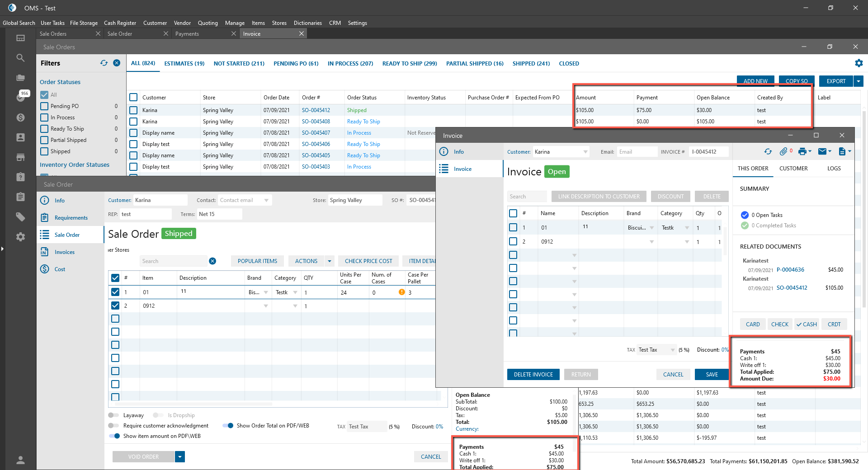Image resolution: width=868 pixels, height=470 pixels.
Task: Open order link SO-0045408
Action: click(316, 122)
